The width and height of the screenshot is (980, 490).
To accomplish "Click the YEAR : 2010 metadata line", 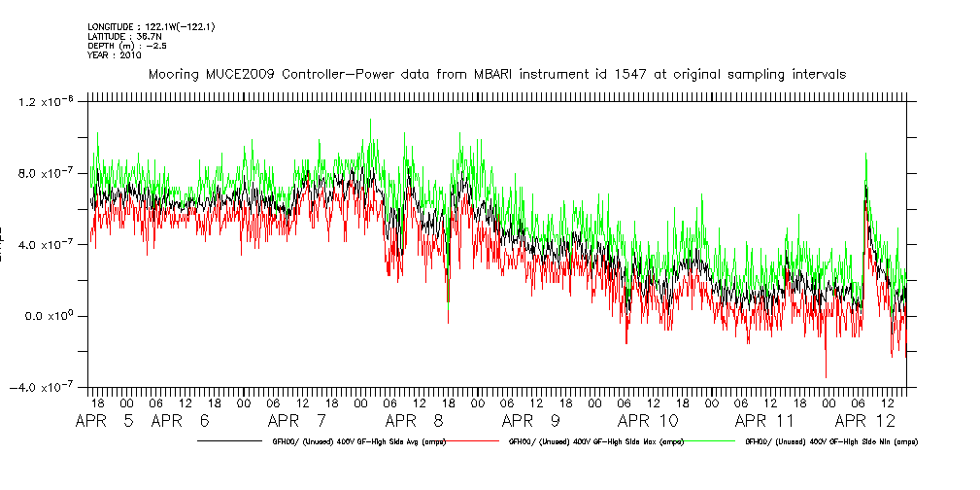I will tap(115, 55).
